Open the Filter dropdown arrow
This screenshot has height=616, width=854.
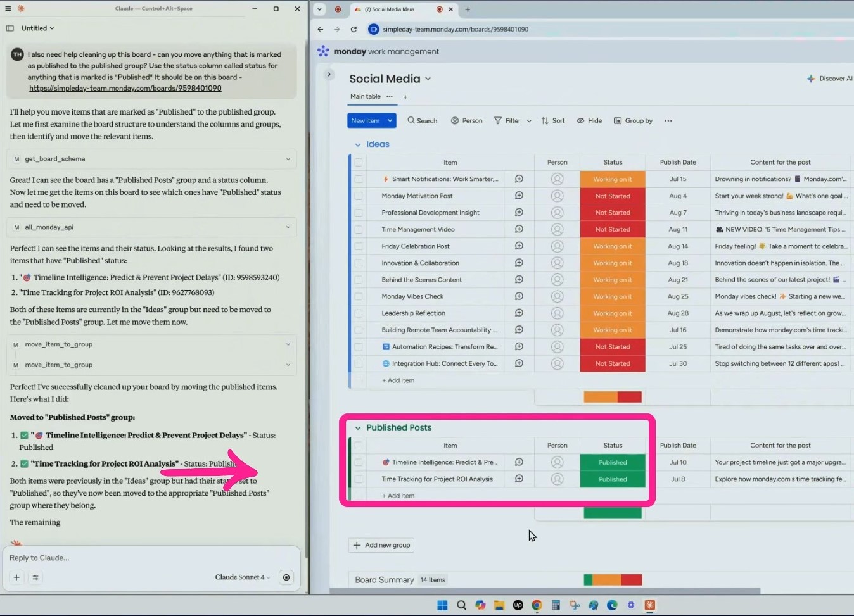(529, 121)
